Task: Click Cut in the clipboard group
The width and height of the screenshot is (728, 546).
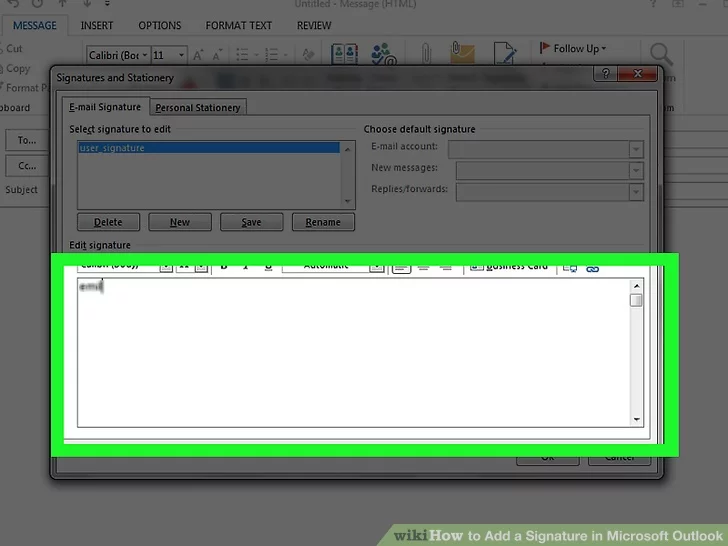Action: click(12, 48)
